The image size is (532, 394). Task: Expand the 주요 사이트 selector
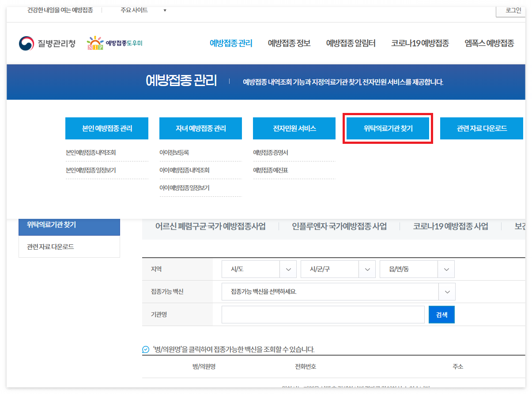142,9
